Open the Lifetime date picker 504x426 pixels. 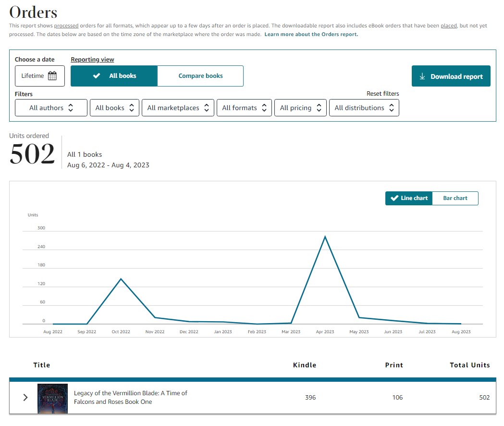tap(40, 76)
